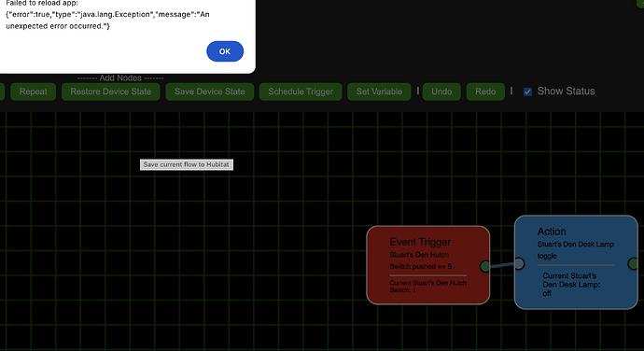The width and height of the screenshot is (644, 351).
Task: Add a Schedule Trigger node
Action: (301, 91)
